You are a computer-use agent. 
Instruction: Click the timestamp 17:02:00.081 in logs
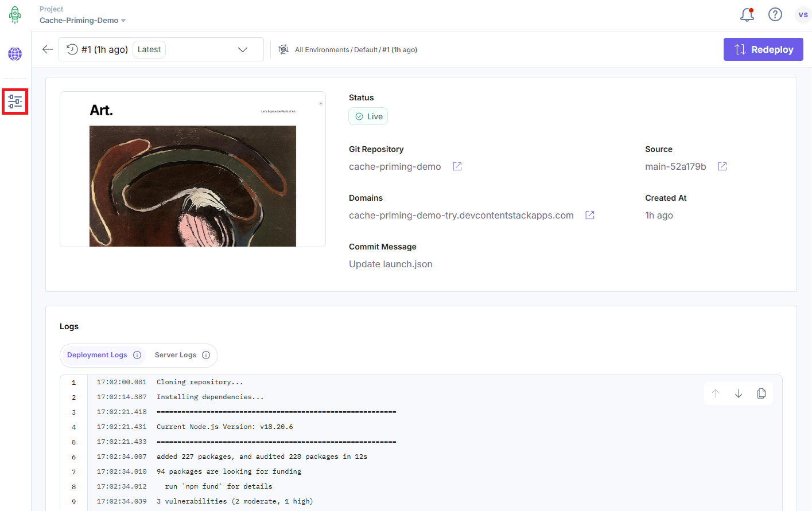pyautogui.click(x=122, y=382)
